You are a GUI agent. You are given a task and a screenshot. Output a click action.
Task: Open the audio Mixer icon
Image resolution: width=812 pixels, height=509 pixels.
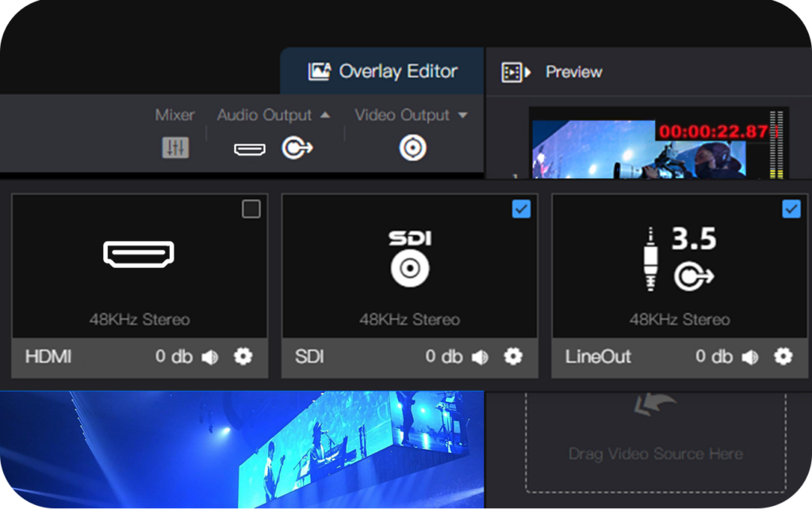(x=175, y=147)
